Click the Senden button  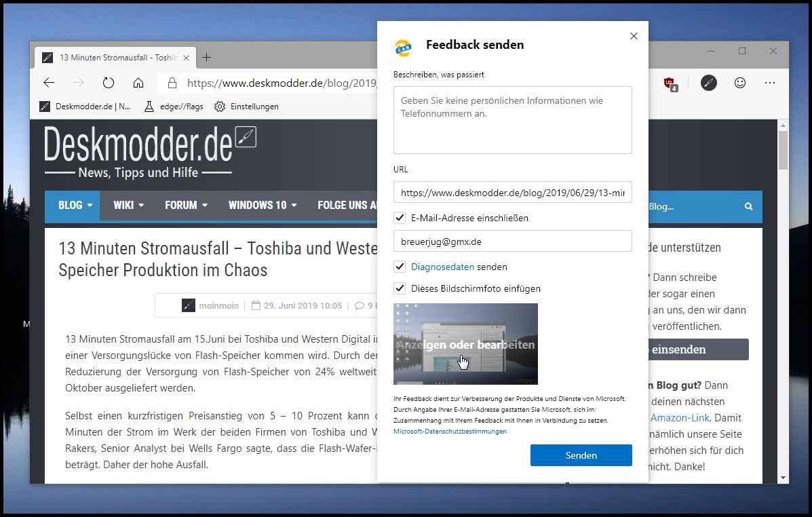581,455
